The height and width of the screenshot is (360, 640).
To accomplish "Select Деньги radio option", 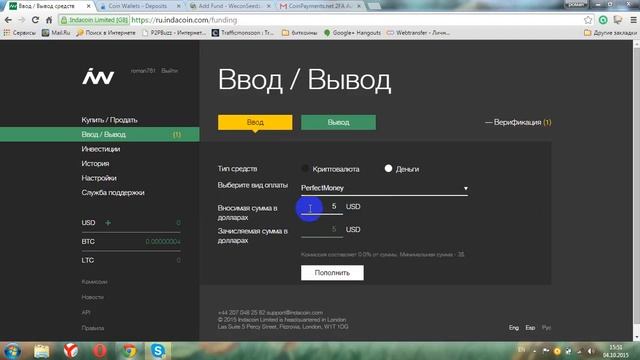I will point(388,168).
